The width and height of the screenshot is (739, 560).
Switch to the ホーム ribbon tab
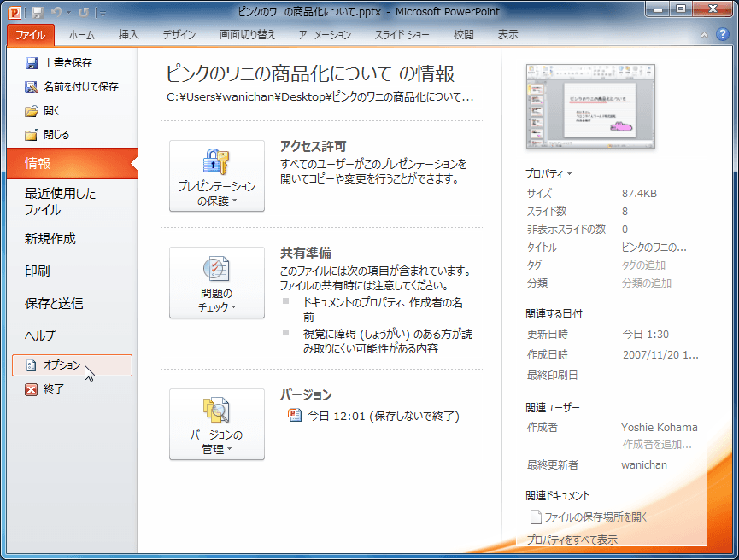click(x=81, y=35)
